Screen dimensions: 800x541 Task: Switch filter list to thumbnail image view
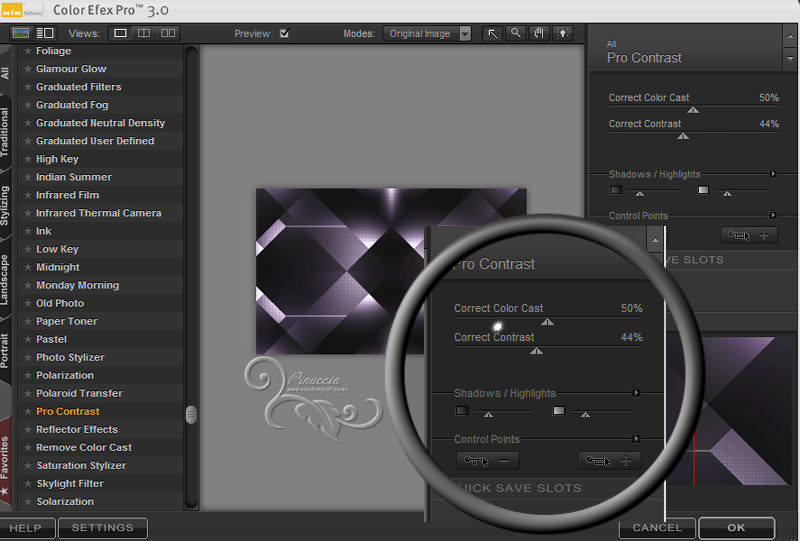21,33
